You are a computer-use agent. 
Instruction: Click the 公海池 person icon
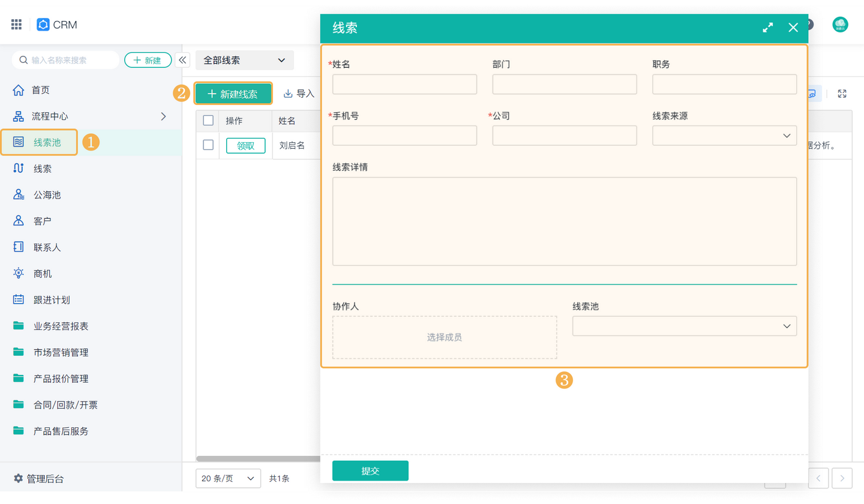pyautogui.click(x=19, y=195)
